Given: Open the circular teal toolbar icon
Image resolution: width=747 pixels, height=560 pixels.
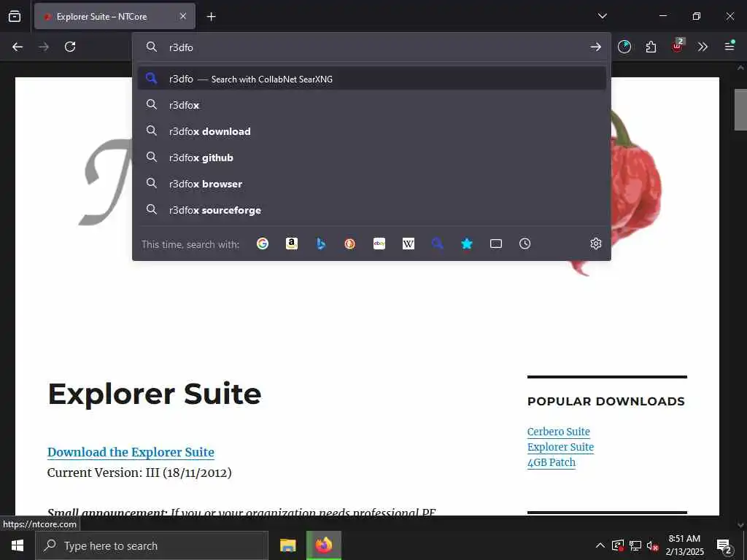Looking at the screenshot, I should click(x=624, y=47).
